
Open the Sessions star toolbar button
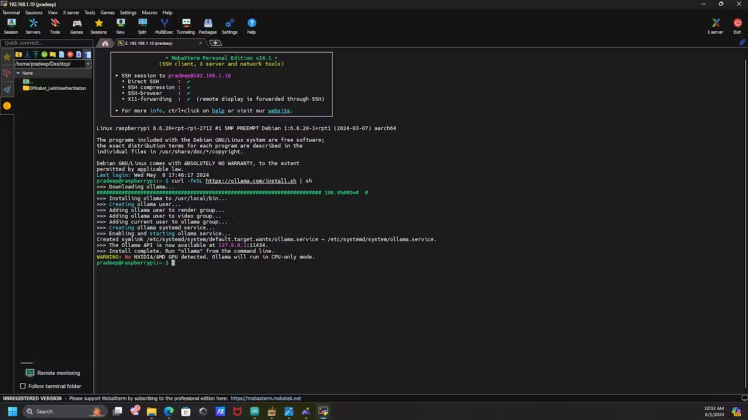click(99, 26)
